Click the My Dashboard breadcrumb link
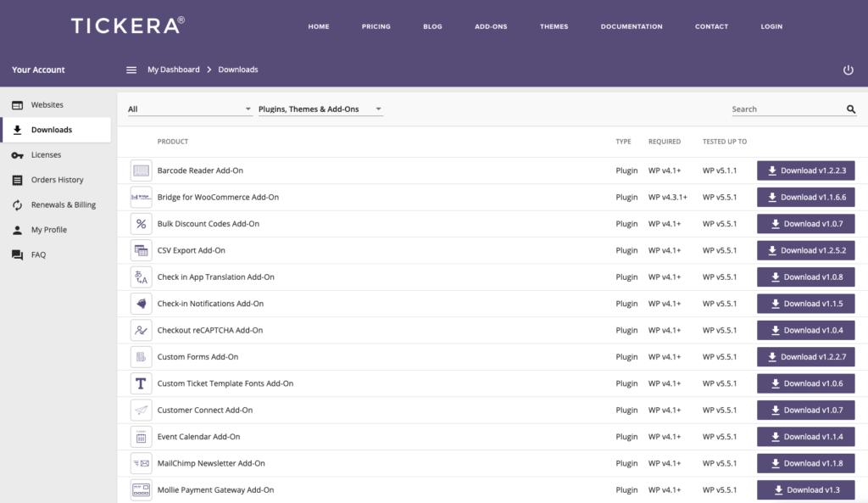 [172, 70]
